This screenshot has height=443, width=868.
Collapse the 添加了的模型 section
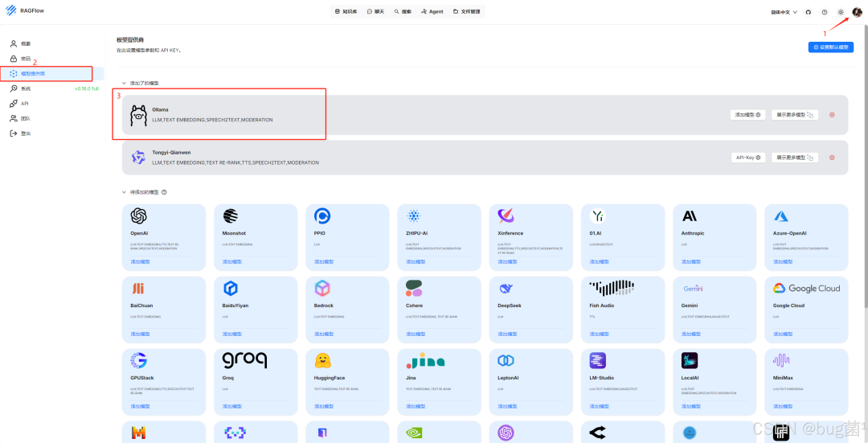coord(124,83)
